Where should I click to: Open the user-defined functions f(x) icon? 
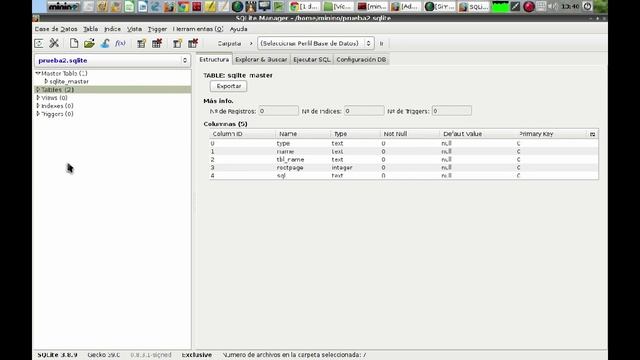coord(120,43)
